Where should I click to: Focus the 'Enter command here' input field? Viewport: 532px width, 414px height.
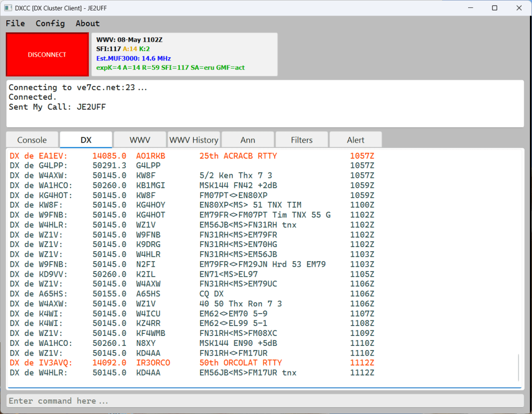tap(265, 401)
